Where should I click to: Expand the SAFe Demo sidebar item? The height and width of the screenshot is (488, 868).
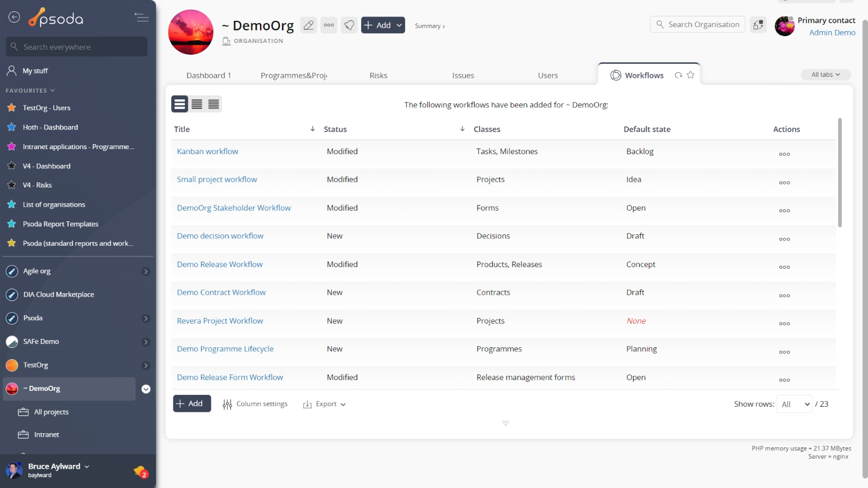146,342
